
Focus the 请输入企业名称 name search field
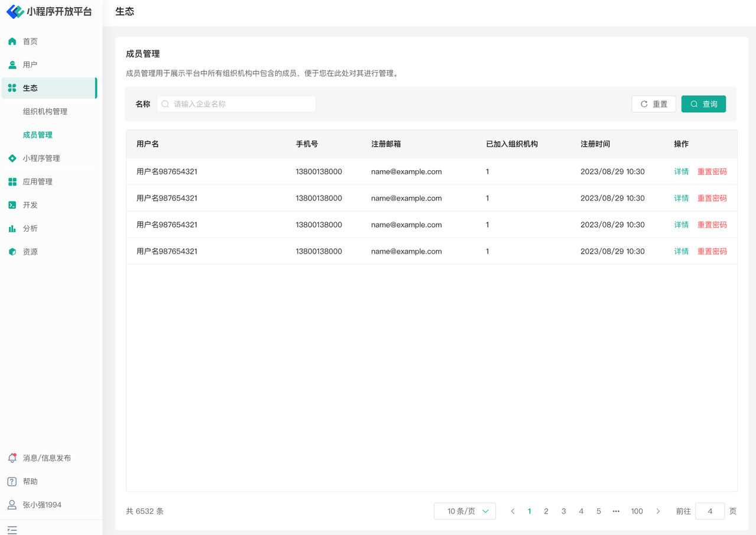[x=236, y=104]
